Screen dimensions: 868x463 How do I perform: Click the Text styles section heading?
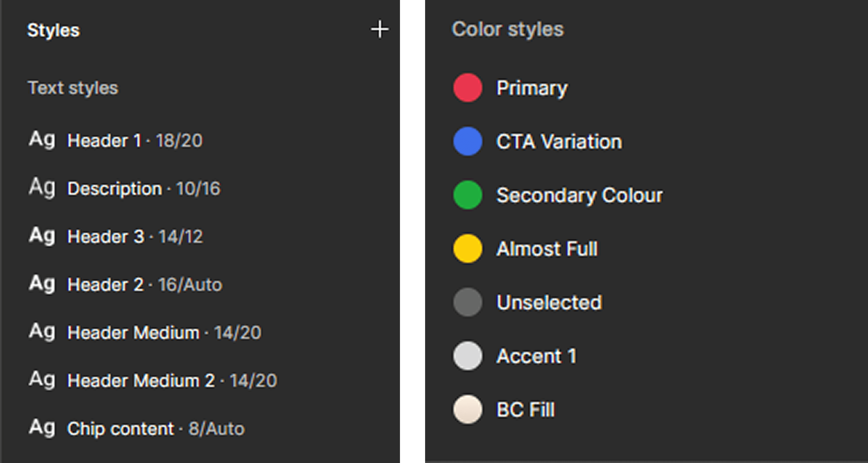(73, 88)
